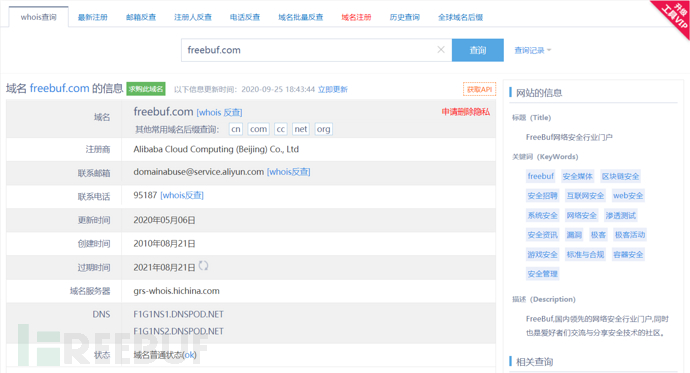Screen dimensions: 690x373
Task: Click the 渗透测试 keyword tag
Action: tap(620, 216)
